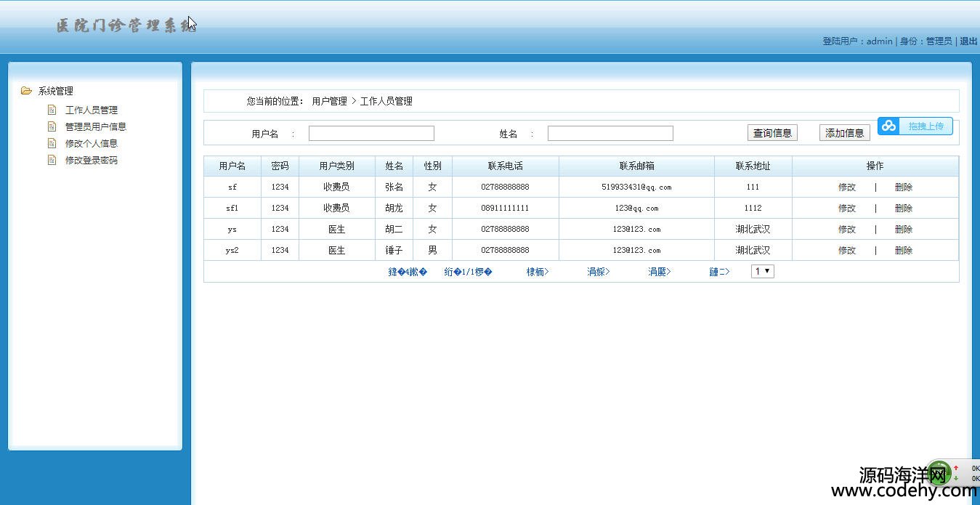This screenshot has width=980, height=505.
Task: Click the document icon beside 管理员用户信息
Action: click(52, 126)
